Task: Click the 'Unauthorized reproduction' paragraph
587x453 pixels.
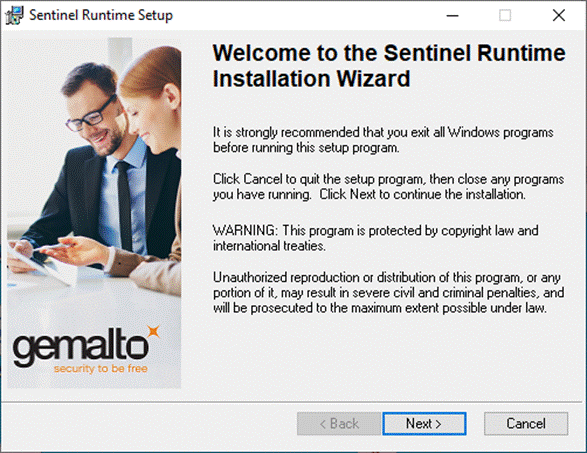Action: (x=389, y=293)
